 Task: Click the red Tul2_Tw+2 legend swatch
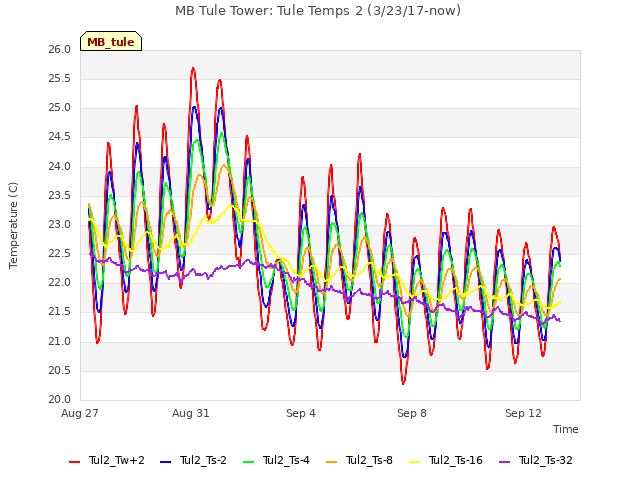point(74,462)
